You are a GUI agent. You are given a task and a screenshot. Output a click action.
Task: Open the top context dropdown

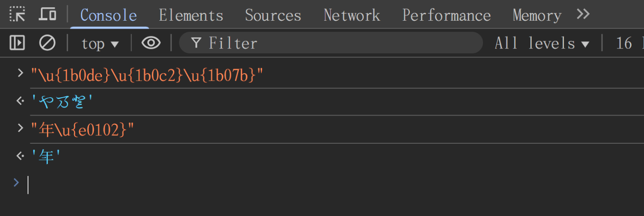pyautogui.click(x=100, y=43)
